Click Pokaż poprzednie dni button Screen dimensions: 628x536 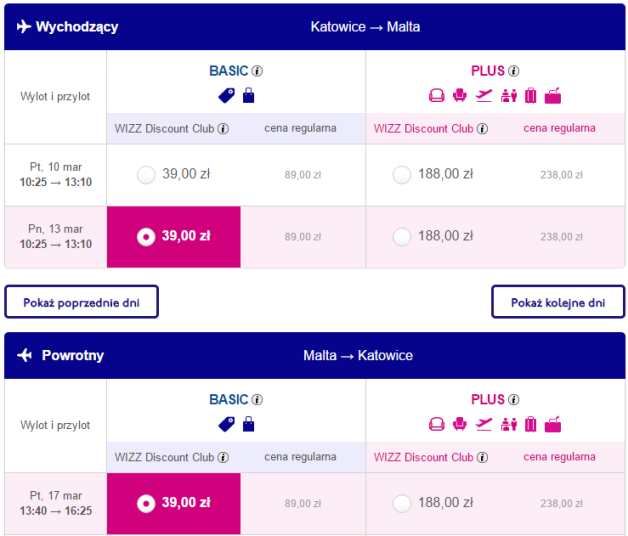[81, 302]
